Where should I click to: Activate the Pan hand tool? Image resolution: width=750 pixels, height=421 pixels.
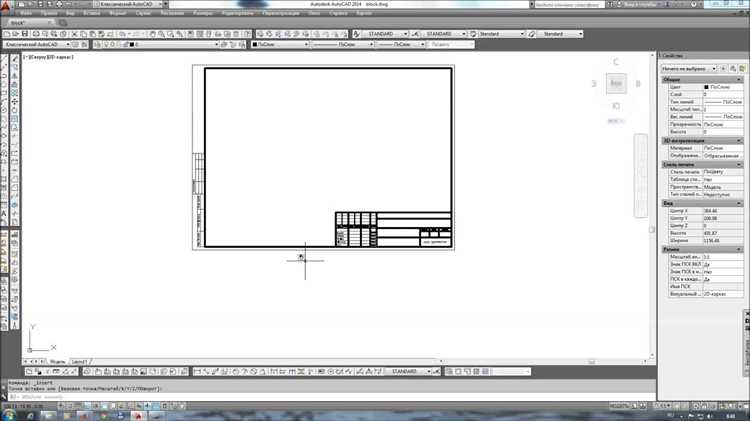[x=153, y=34]
